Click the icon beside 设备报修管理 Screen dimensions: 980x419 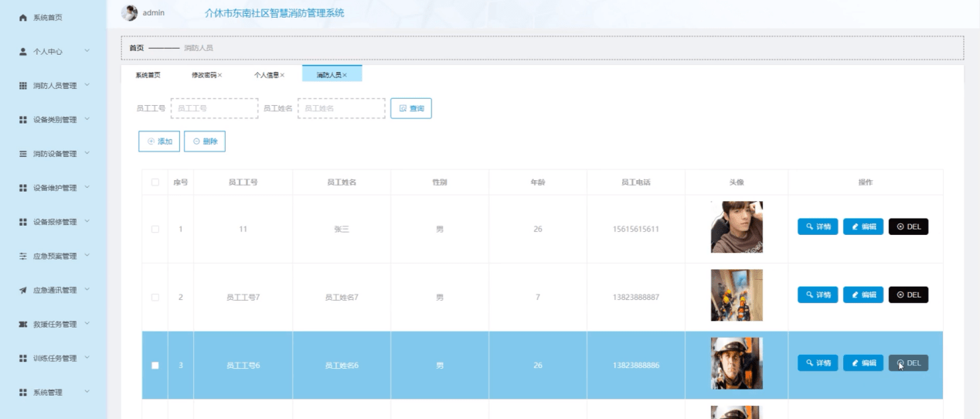click(22, 222)
